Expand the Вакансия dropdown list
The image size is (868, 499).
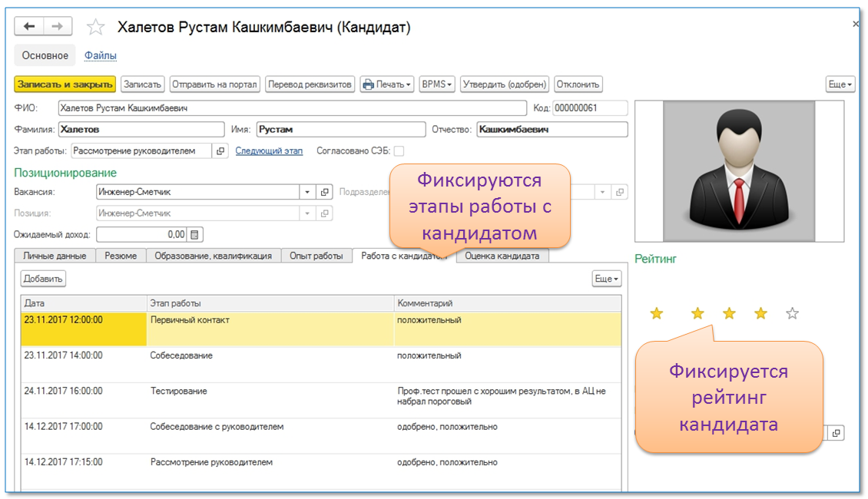click(307, 192)
